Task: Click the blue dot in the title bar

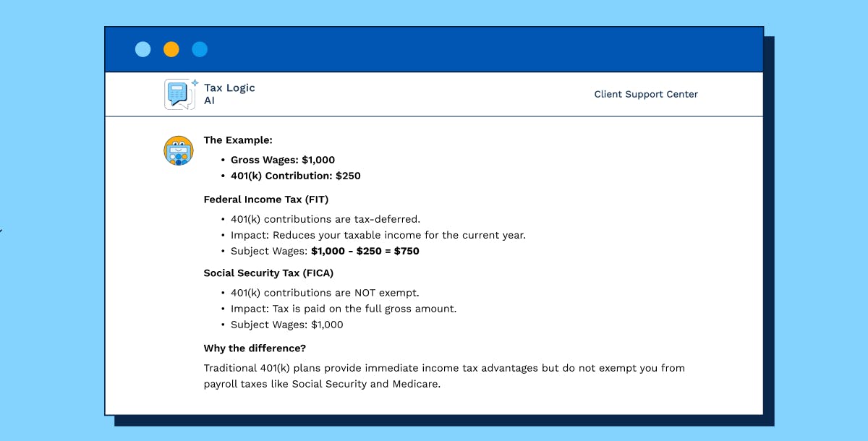Action: (200, 49)
